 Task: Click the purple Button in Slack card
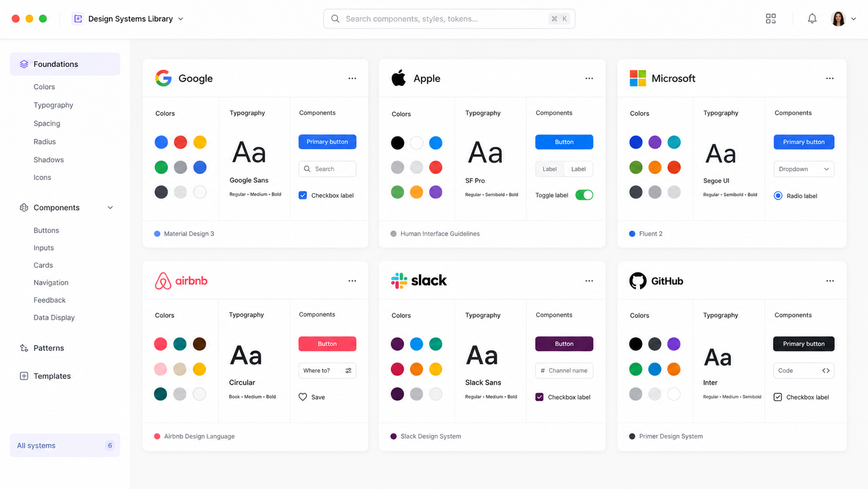pos(564,344)
